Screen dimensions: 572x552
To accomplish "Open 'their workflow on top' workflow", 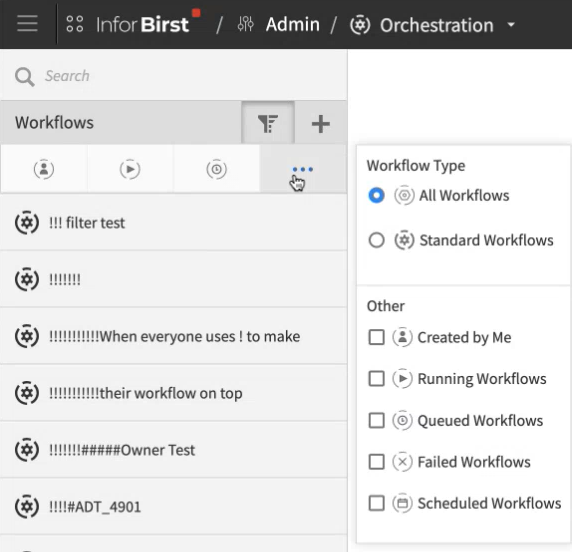I will (x=173, y=393).
